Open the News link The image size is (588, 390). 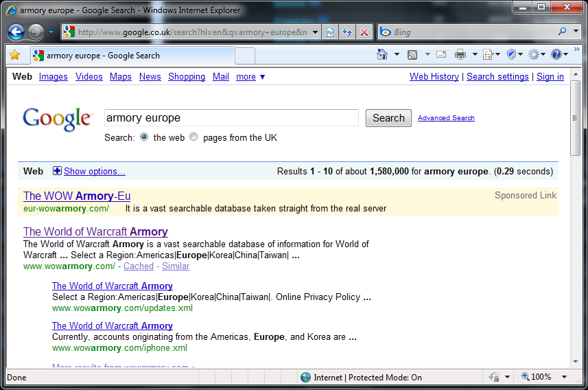(x=150, y=77)
